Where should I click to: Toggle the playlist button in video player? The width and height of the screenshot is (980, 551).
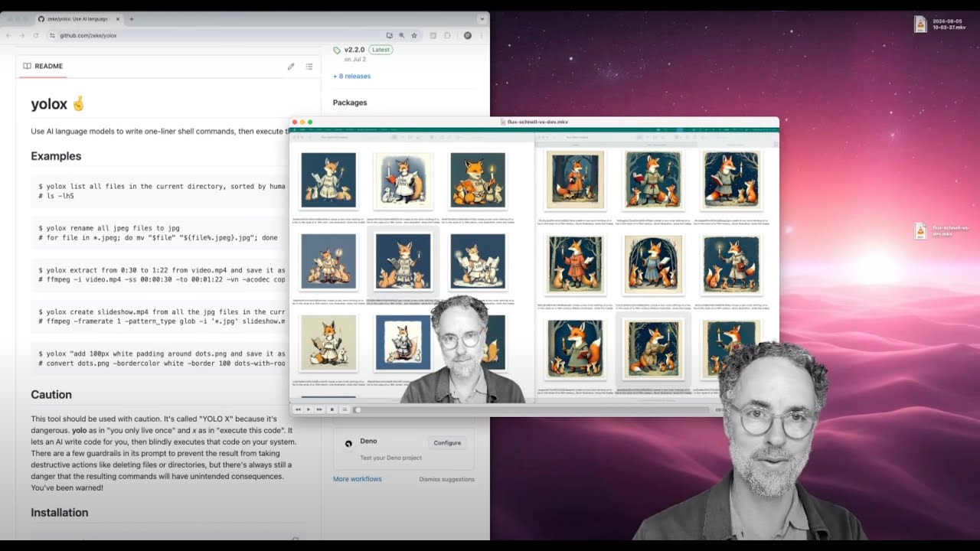(x=345, y=409)
